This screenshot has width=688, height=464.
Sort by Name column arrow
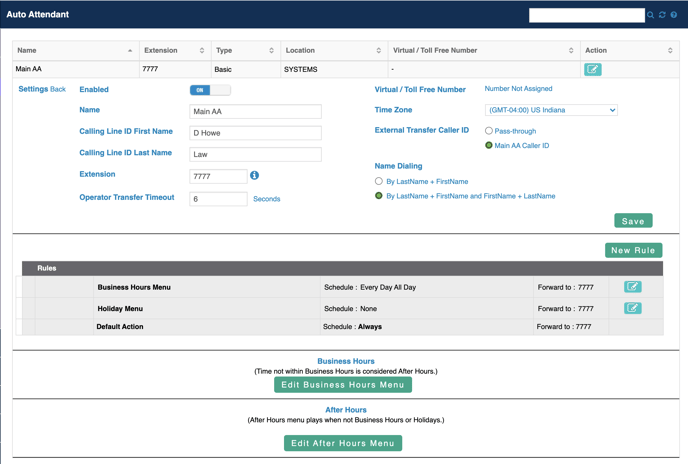click(130, 50)
